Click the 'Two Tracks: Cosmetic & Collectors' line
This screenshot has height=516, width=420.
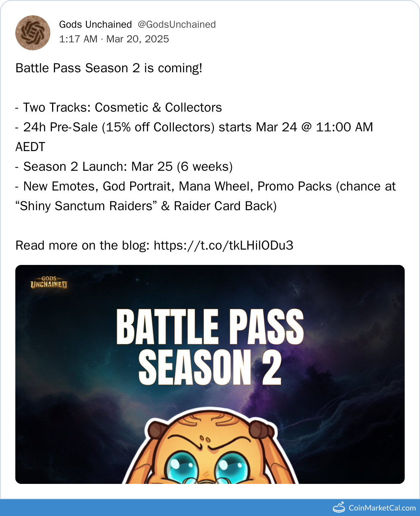point(119,108)
